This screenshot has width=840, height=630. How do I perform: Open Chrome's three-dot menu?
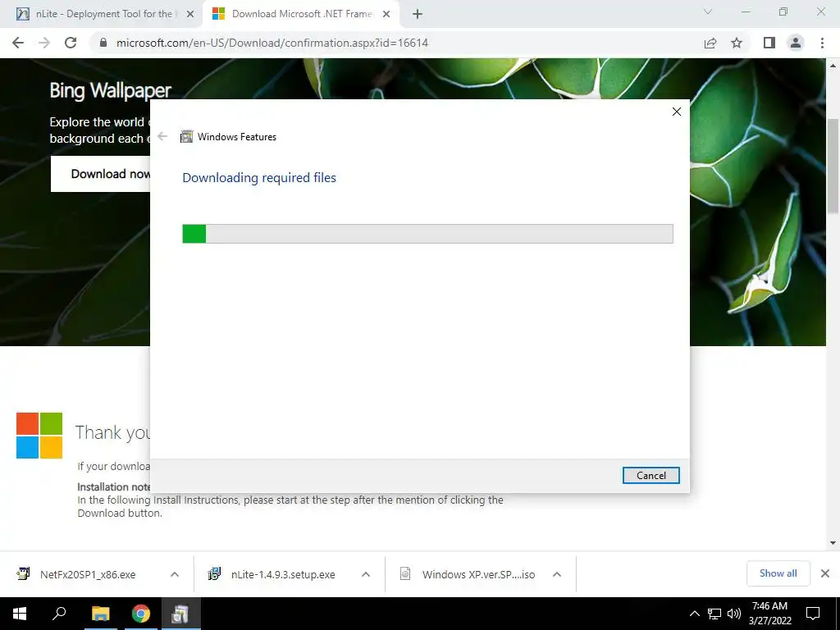(x=822, y=43)
